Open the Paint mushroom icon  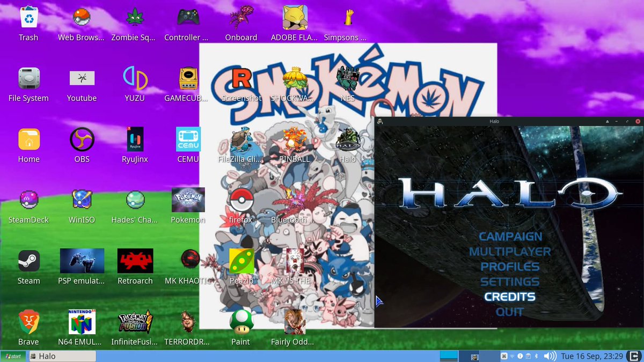click(x=241, y=322)
